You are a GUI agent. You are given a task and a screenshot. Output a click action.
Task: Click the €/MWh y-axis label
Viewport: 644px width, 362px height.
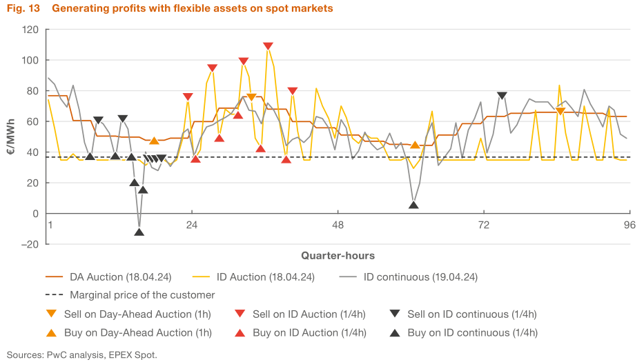(12, 137)
